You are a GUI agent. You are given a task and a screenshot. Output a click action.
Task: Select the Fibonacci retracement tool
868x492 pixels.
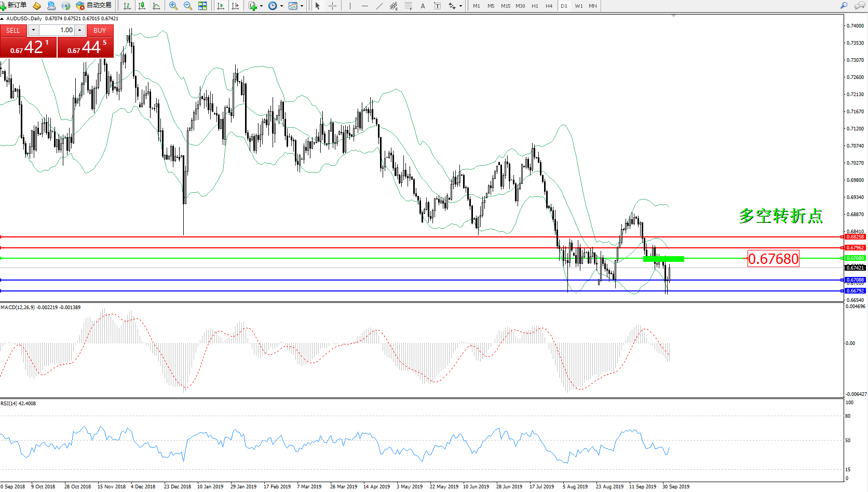[x=409, y=6]
